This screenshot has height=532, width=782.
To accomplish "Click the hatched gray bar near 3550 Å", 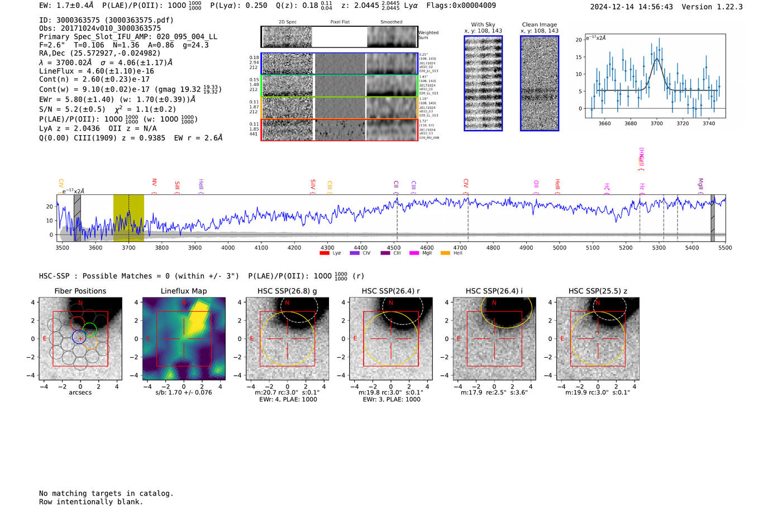I will [x=77, y=218].
